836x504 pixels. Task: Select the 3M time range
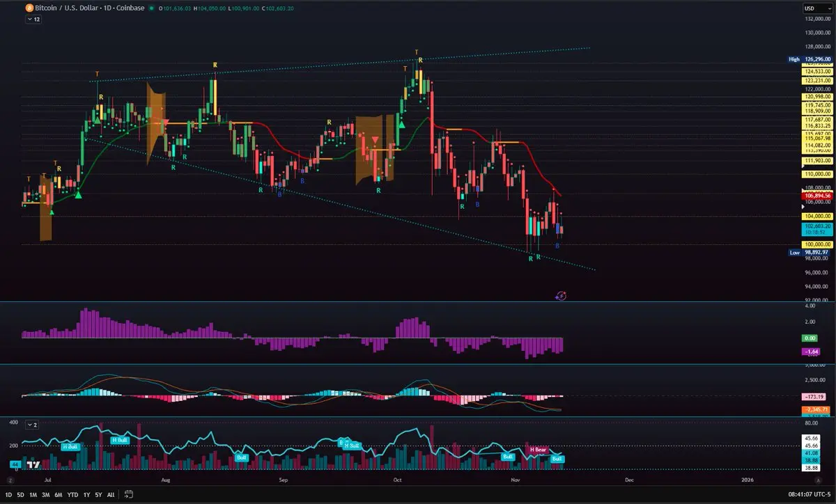(x=46, y=495)
